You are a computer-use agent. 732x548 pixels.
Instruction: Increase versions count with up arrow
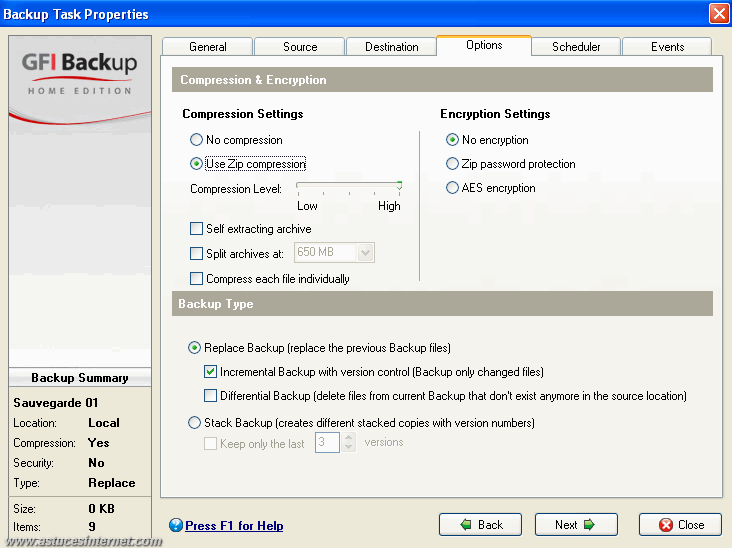point(348,437)
